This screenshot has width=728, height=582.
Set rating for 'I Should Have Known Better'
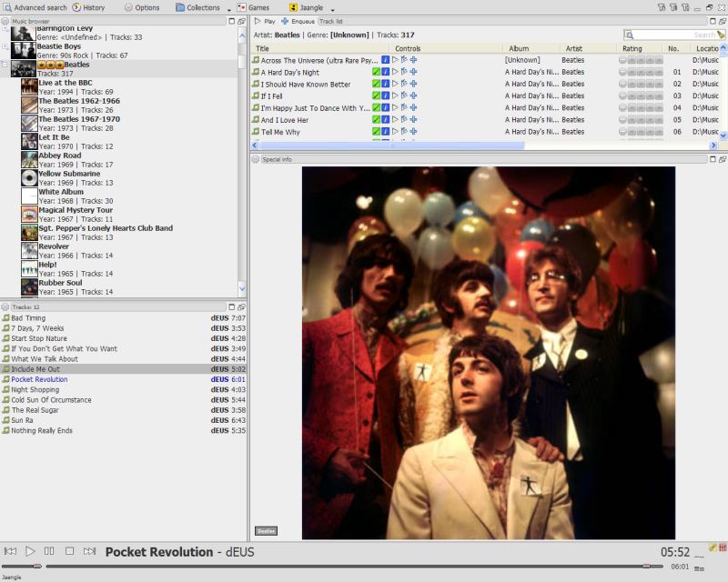(x=640, y=84)
